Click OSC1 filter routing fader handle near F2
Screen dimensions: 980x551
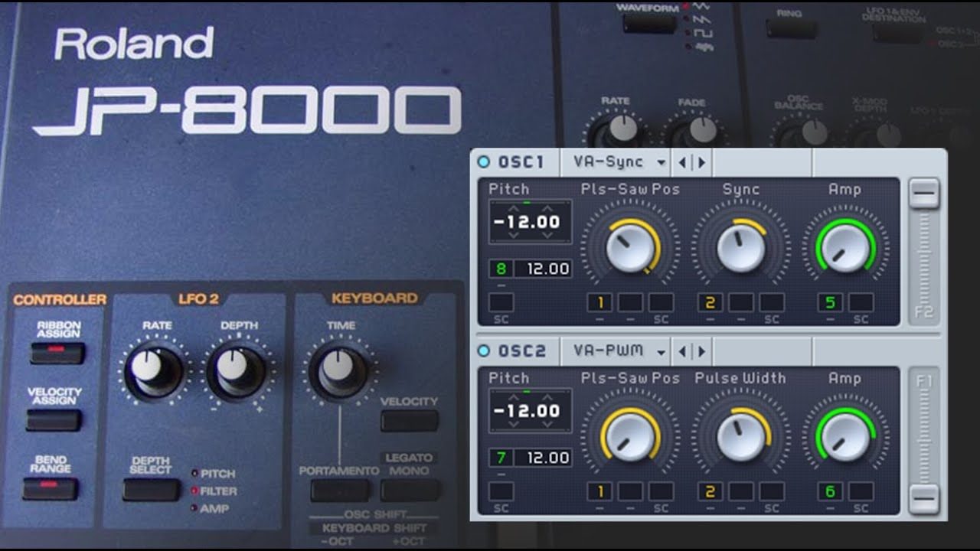point(924,194)
